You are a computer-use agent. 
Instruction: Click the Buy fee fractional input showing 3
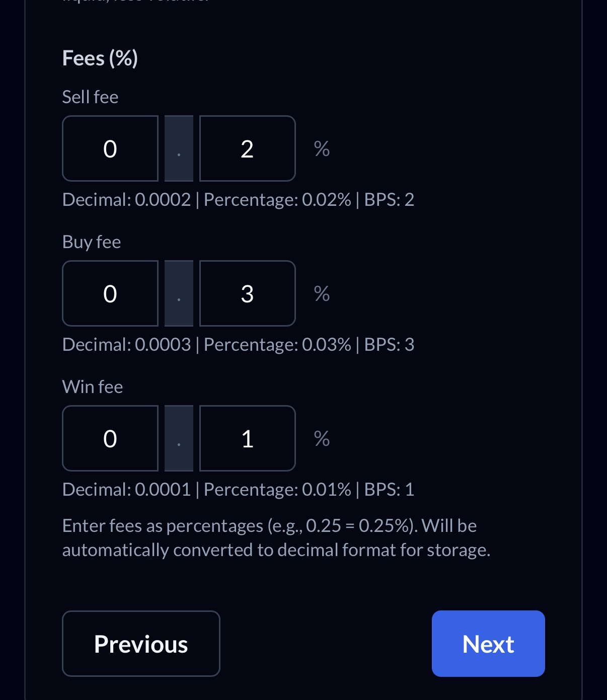(x=247, y=293)
